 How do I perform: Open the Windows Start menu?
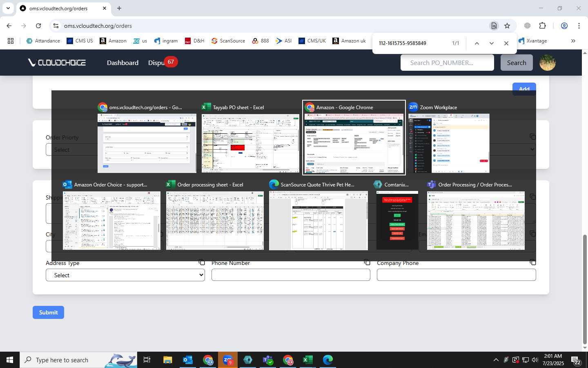(x=10, y=360)
